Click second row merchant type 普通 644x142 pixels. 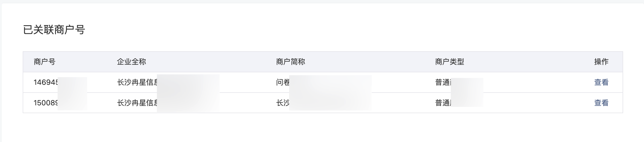(x=443, y=103)
